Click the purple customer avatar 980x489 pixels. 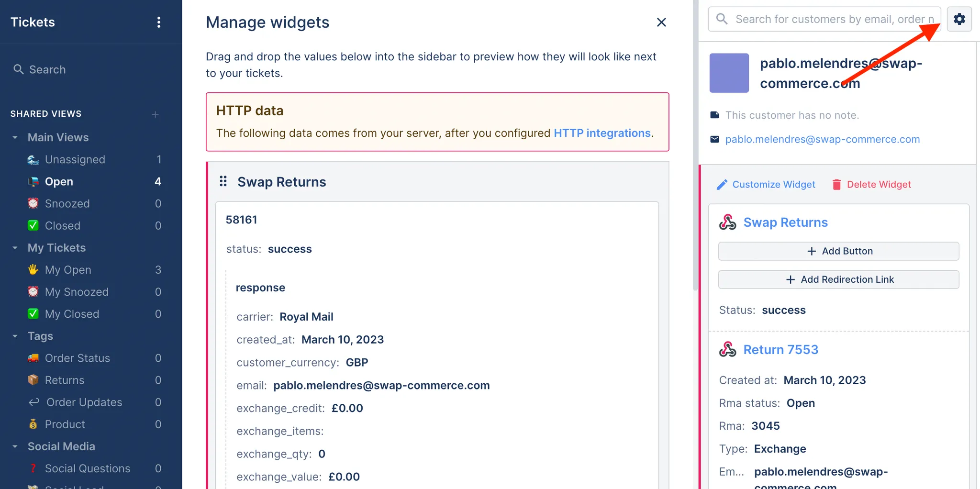coord(729,73)
